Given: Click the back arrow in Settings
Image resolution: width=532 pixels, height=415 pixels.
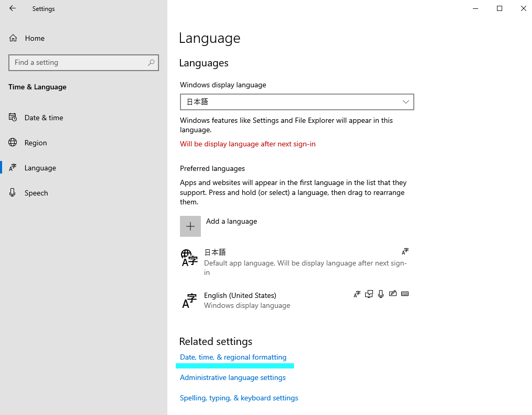Looking at the screenshot, I should [13, 8].
